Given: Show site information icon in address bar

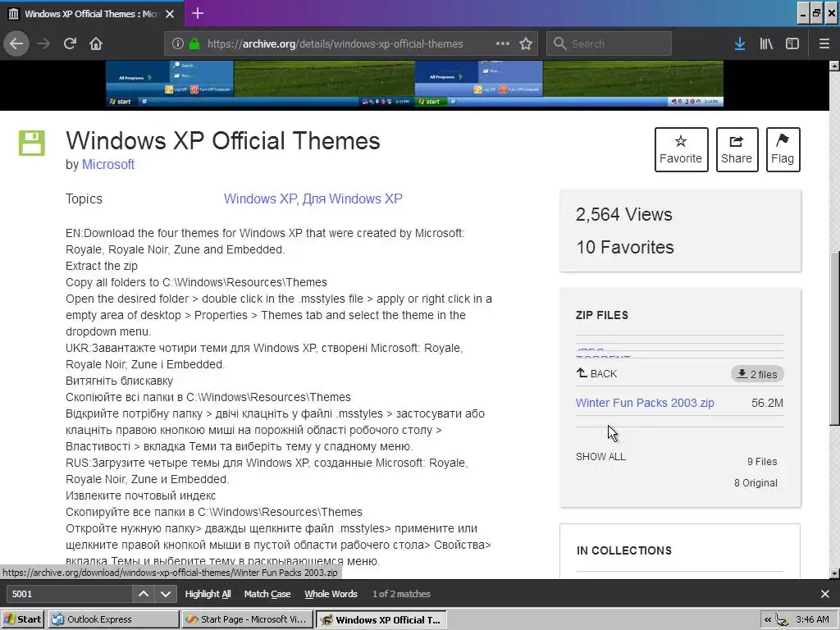Looking at the screenshot, I should coord(178,43).
